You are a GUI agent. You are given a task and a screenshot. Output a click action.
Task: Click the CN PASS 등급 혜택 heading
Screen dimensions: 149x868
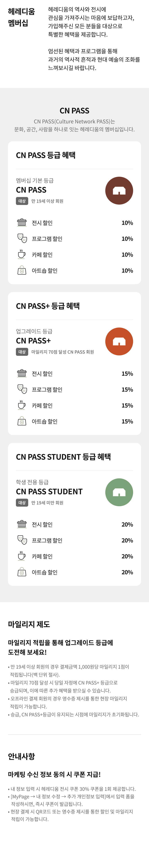pyautogui.click(x=46, y=155)
